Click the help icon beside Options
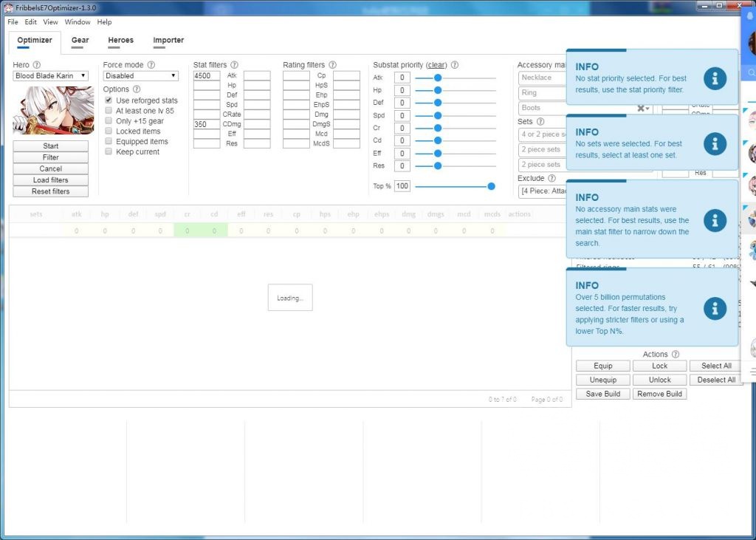This screenshot has width=756, height=540. [x=137, y=89]
